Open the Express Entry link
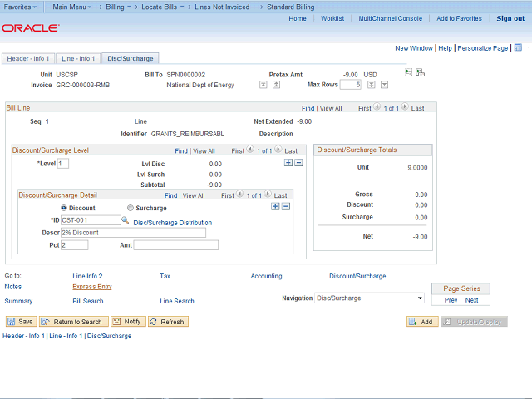 coord(92,287)
